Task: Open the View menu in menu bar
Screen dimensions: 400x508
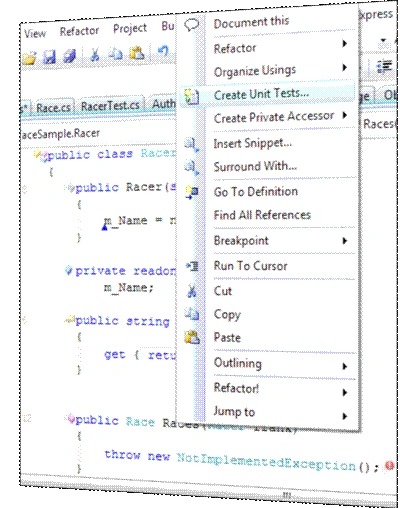Action: (35, 34)
